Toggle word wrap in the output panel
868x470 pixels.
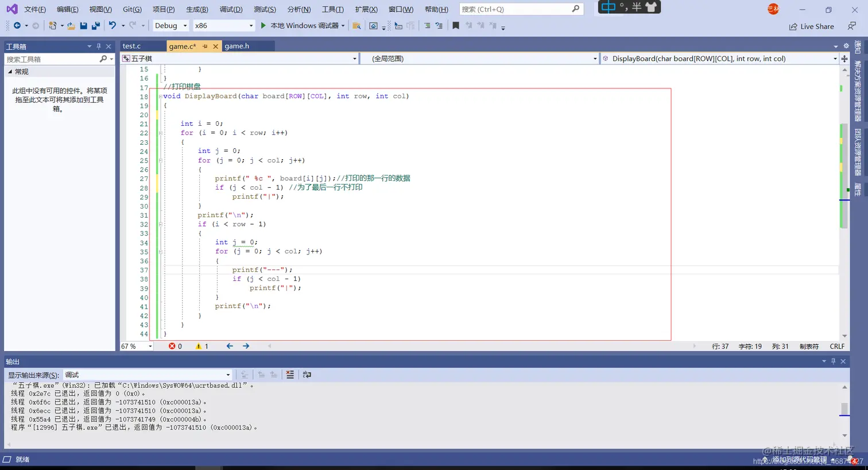point(307,375)
